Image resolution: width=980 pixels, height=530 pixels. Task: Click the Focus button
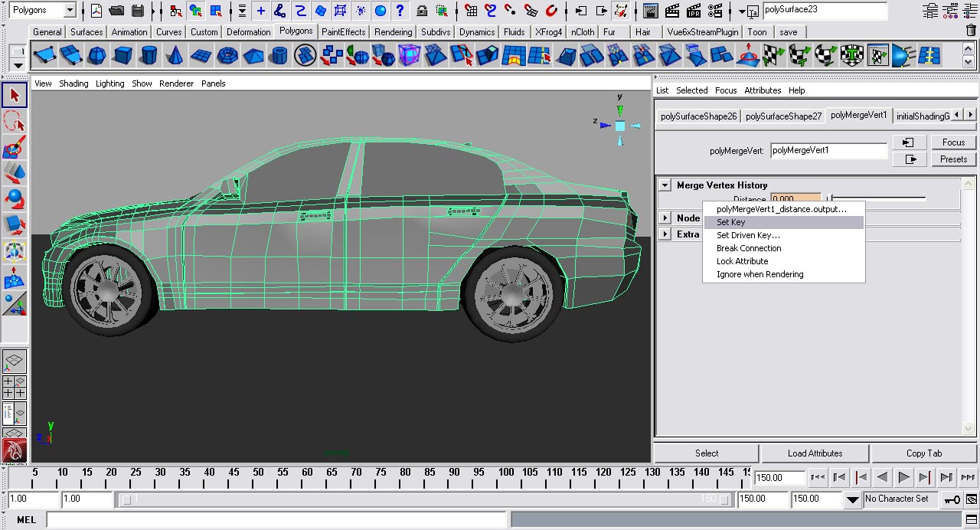click(953, 142)
